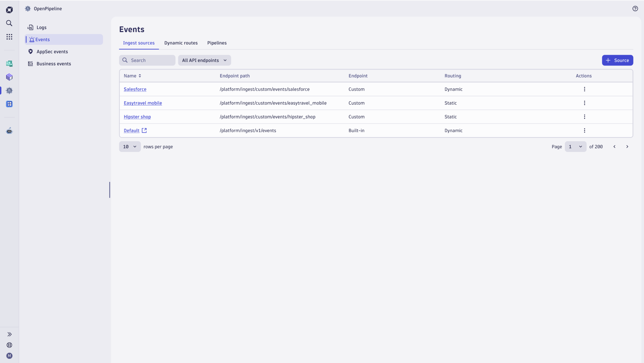Click the help question mark icon

[x=635, y=9]
